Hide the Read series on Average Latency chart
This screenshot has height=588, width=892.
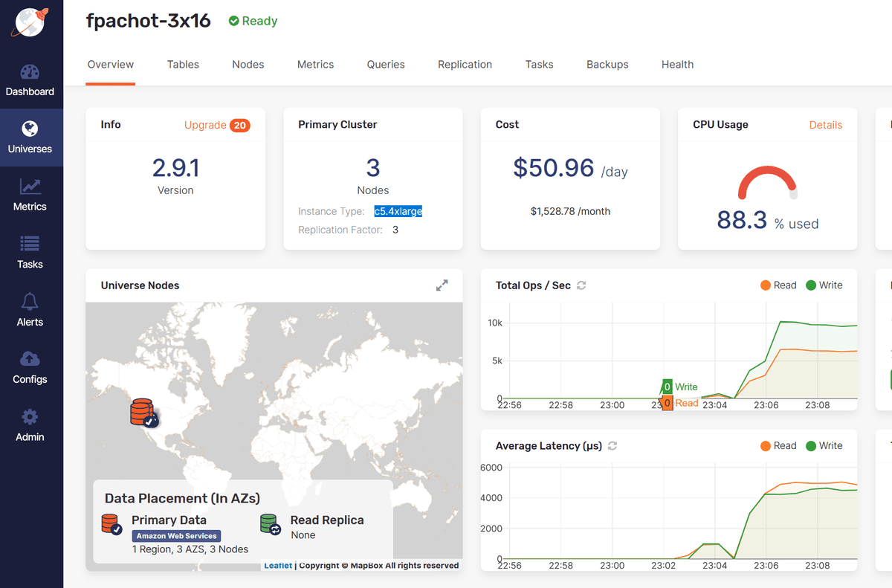coord(778,445)
